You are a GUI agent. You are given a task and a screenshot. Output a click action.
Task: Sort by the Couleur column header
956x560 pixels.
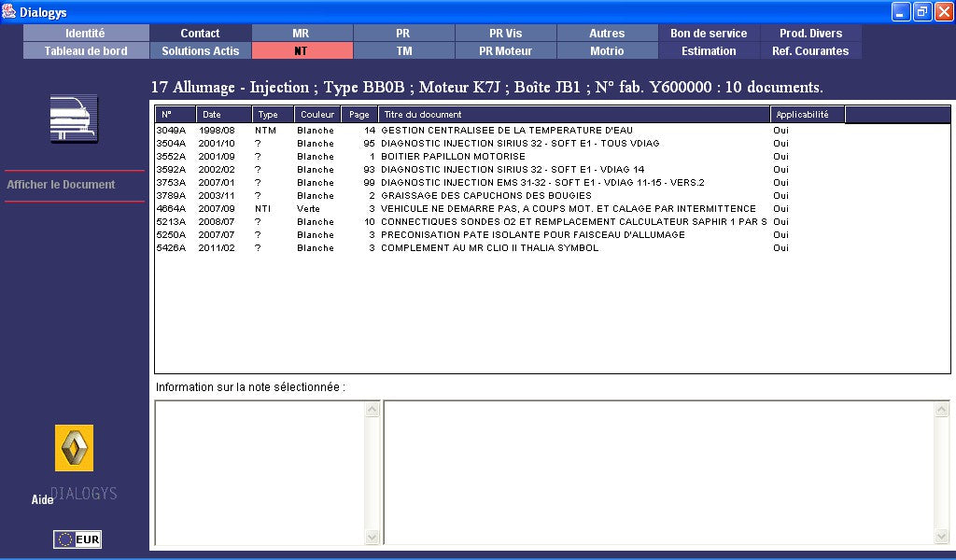[x=317, y=115]
